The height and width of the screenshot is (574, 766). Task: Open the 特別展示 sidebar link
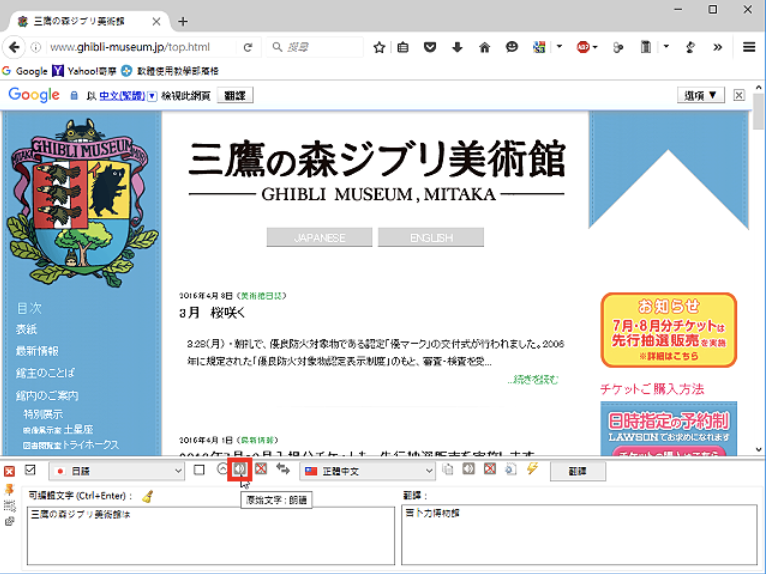point(43,414)
